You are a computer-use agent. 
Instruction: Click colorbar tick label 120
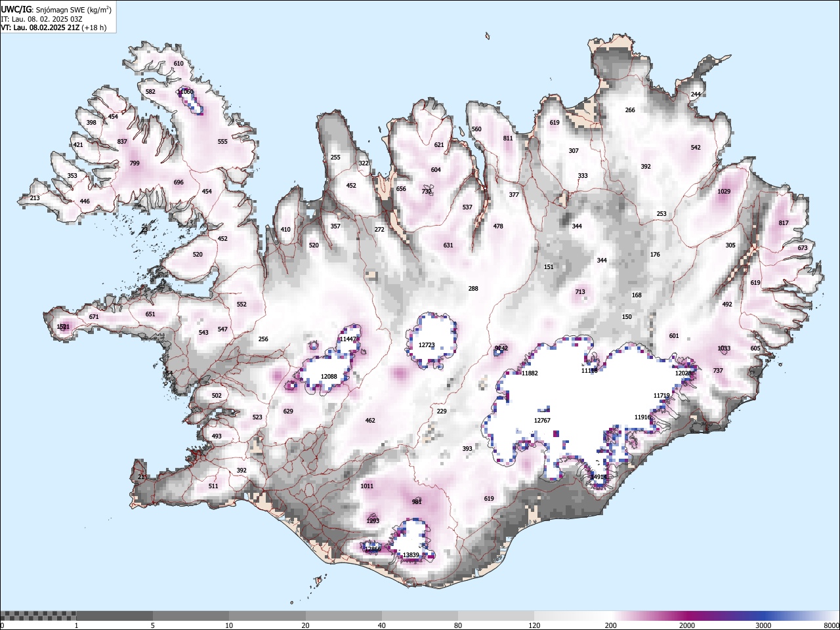(535, 625)
